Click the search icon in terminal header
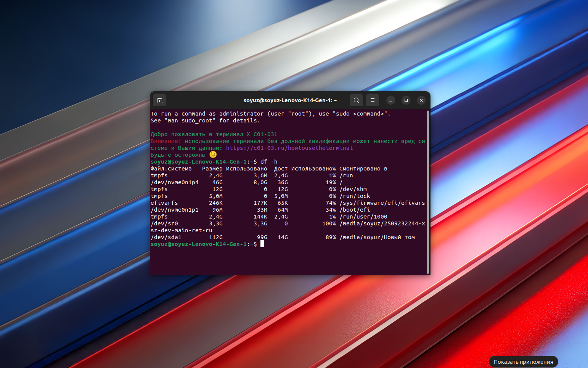Screen dimensions: 588x368 tap(356, 100)
